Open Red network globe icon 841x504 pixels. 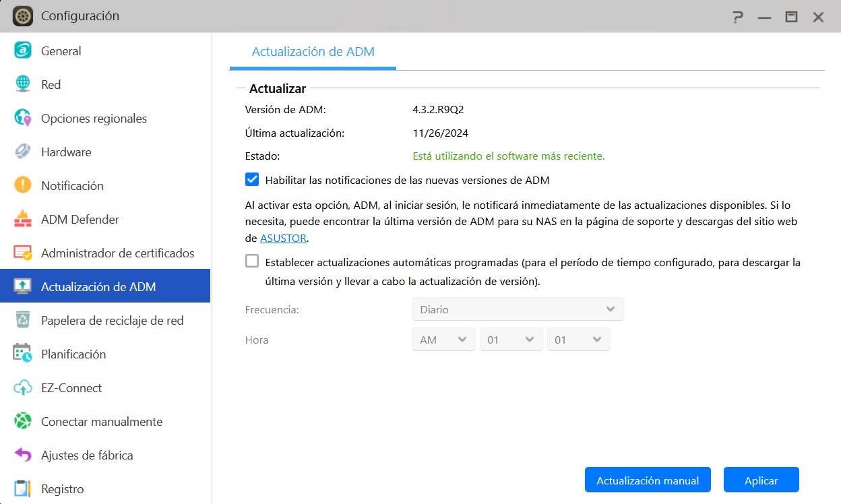[23, 84]
